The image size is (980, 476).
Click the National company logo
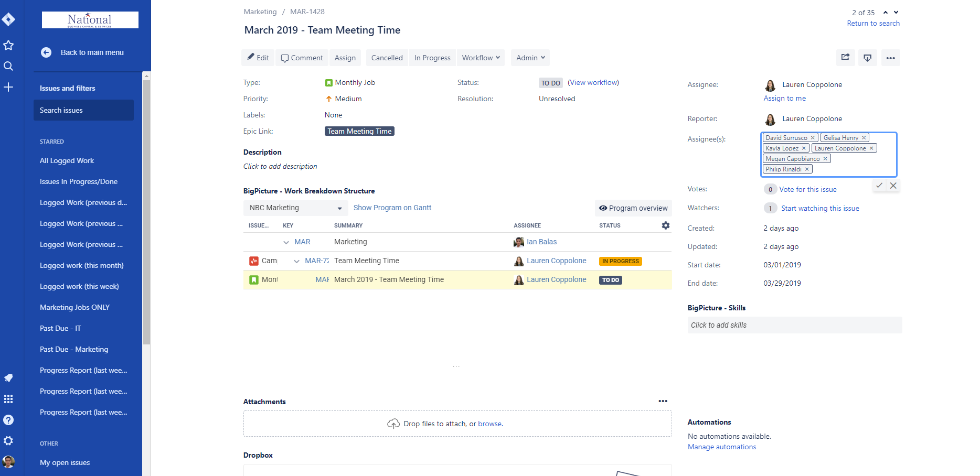pos(90,20)
